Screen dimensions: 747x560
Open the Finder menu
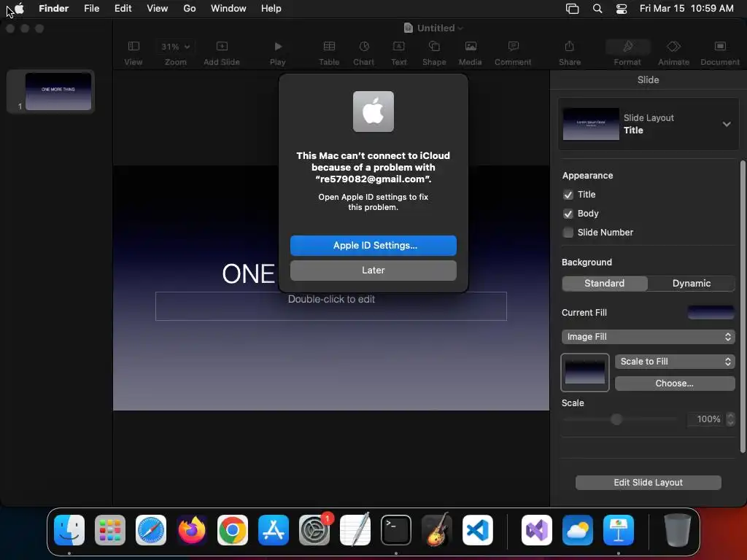(54, 9)
